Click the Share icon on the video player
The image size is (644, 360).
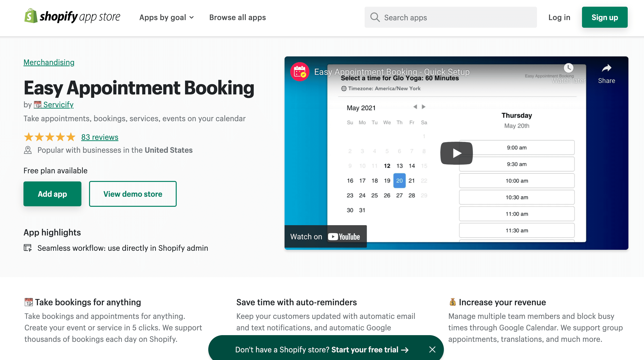pos(606,68)
